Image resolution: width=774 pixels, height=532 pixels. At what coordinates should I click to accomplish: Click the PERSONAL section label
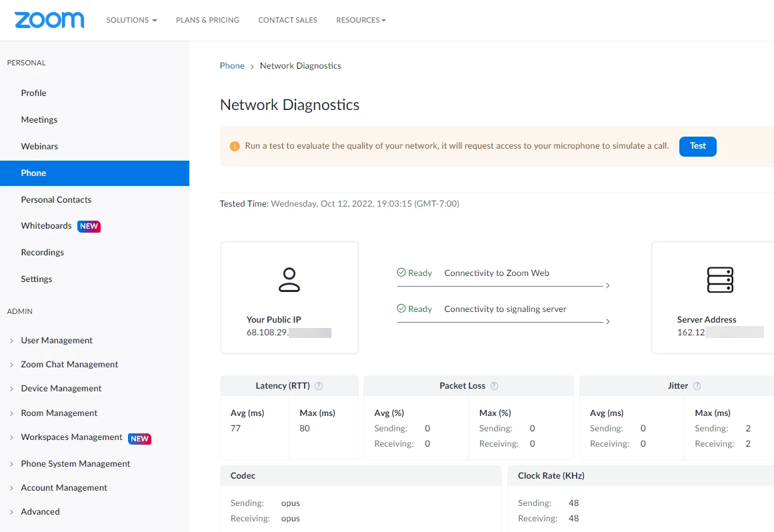point(26,63)
